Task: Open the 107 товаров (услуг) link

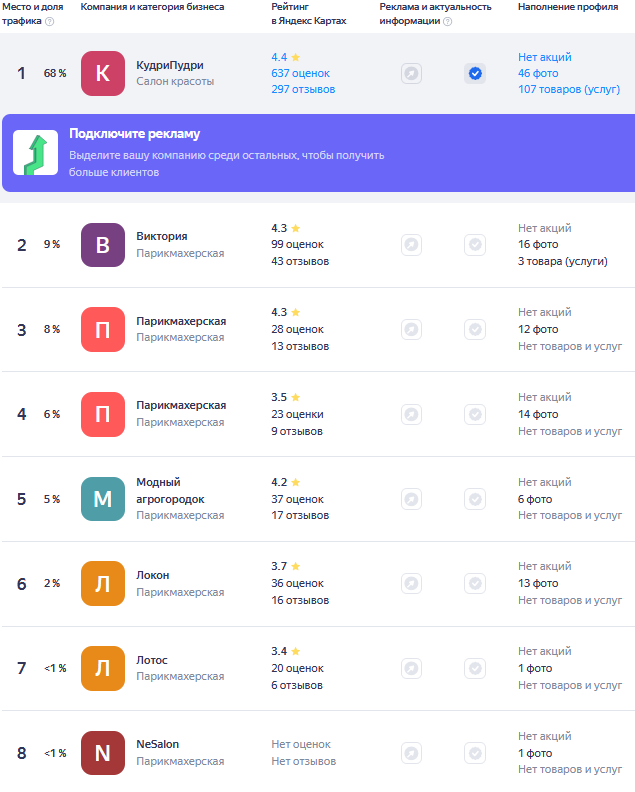Action: pyautogui.click(x=569, y=89)
